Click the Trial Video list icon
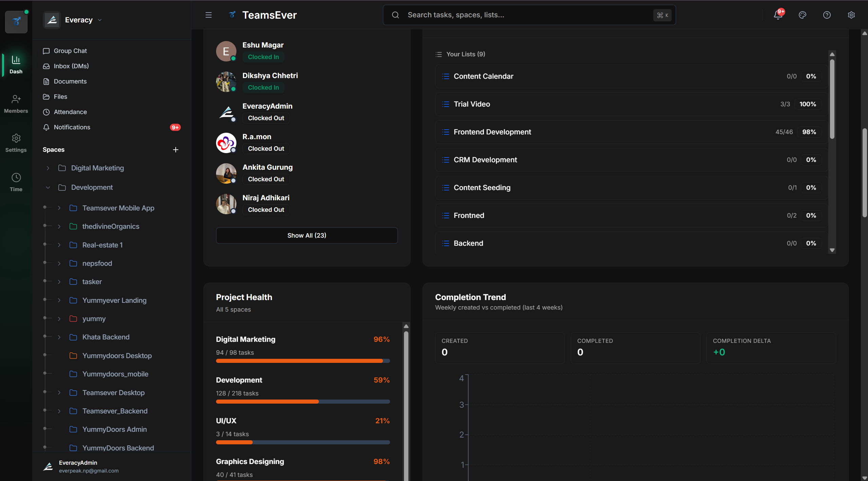Image resolution: width=868 pixels, height=481 pixels. (446, 104)
